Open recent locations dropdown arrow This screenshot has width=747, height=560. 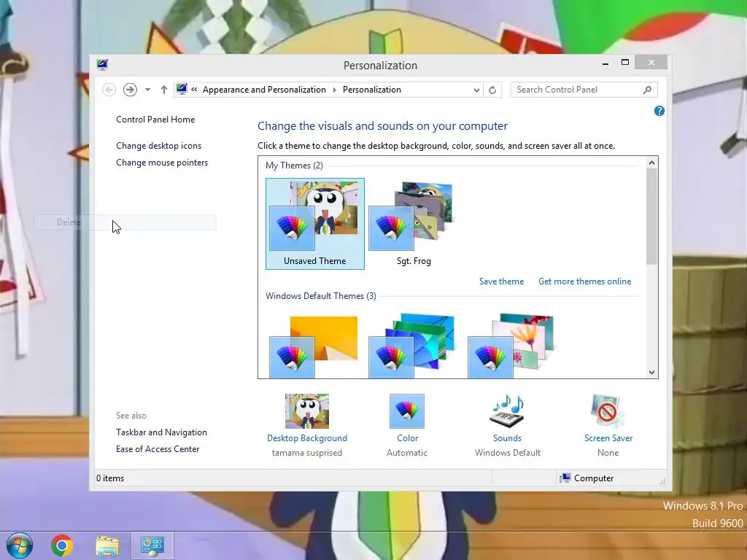pyautogui.click(x=147, y=90)
